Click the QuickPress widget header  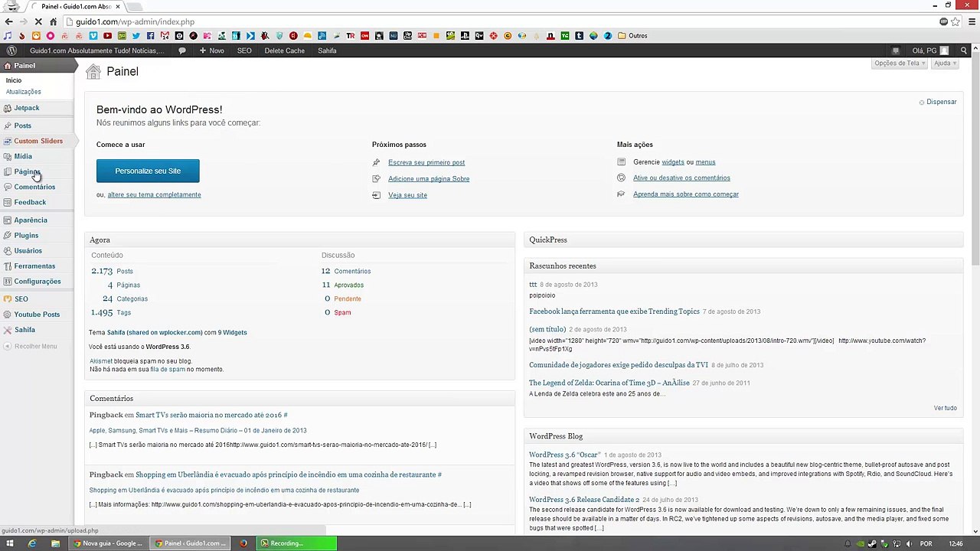(x=743, y=240)
